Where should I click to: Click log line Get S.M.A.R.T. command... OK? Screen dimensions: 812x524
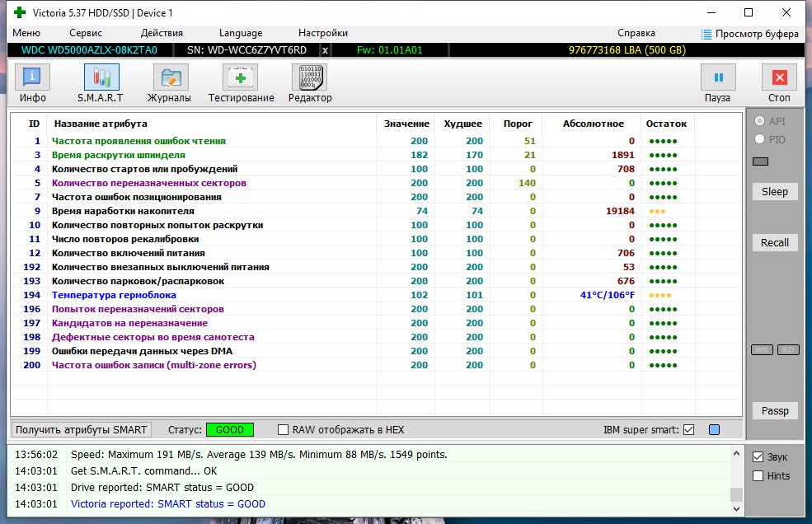click(x=144, y=471)
